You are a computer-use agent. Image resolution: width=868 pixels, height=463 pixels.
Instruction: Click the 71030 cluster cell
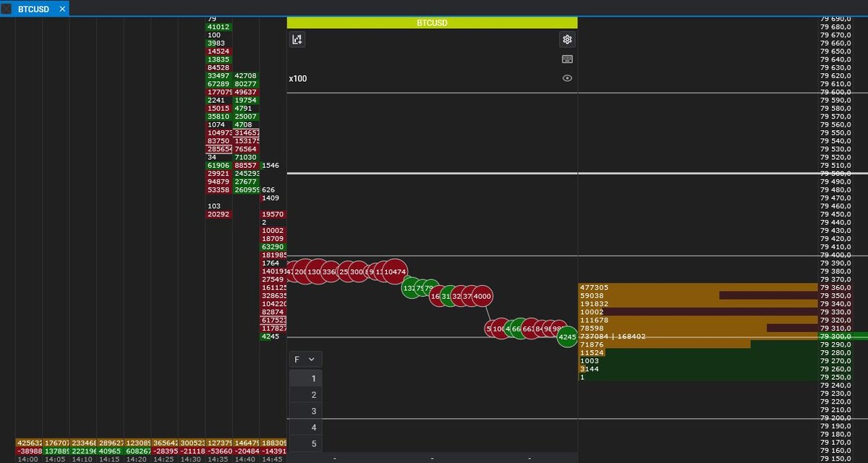pos(246,157)
